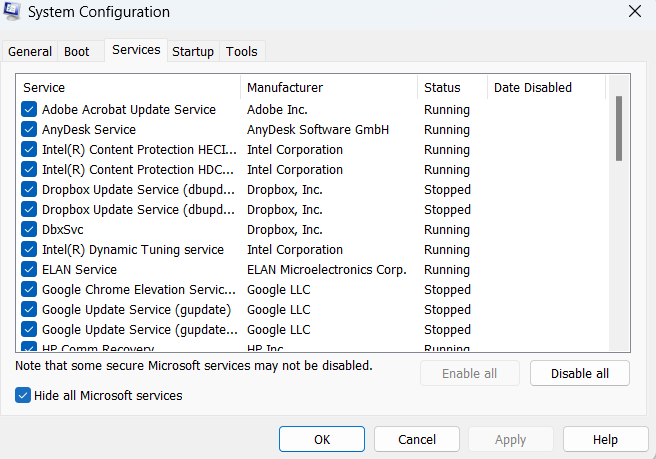Click Running status of ELAN Service

coord(447,269)
